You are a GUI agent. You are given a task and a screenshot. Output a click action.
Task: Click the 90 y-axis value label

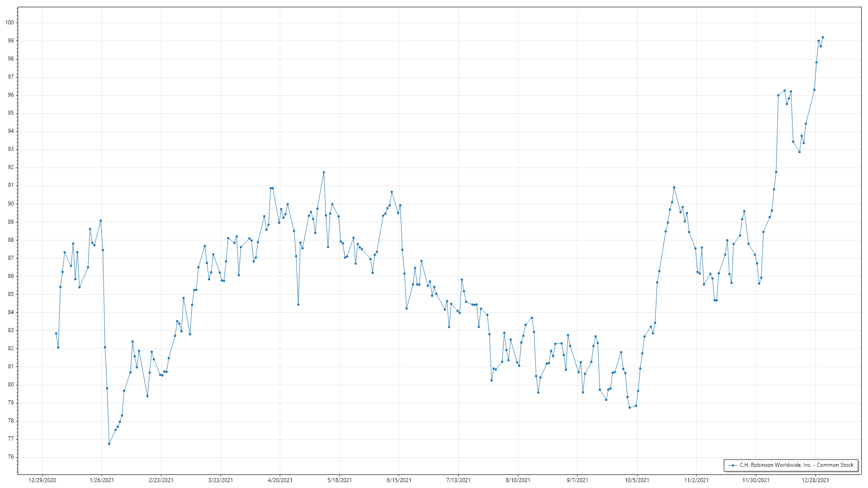pos(11,204)
